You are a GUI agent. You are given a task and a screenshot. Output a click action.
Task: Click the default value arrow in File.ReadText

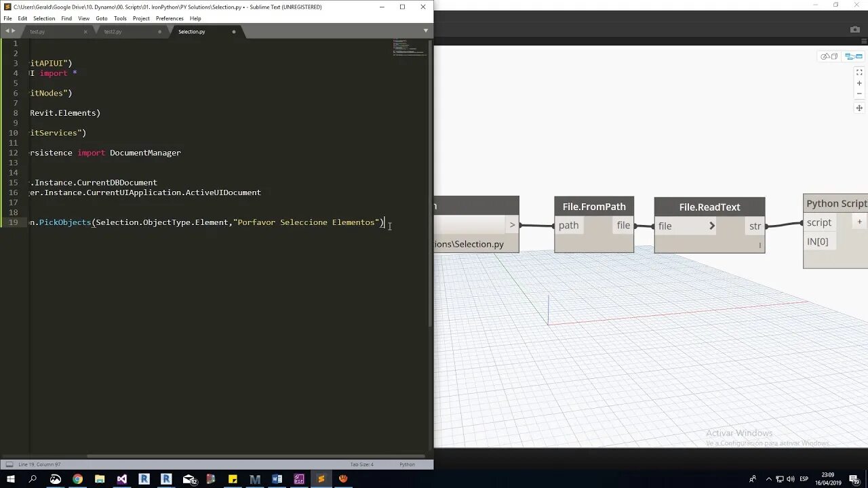tap(711, 226)
